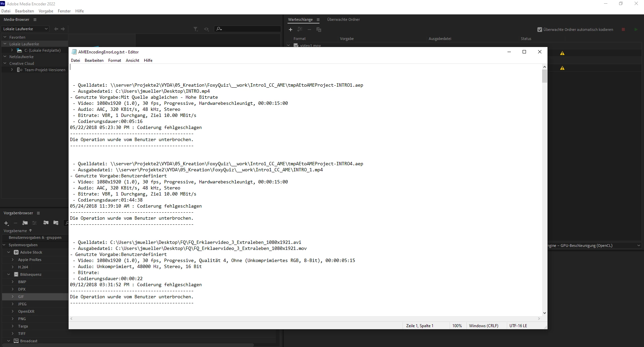Sort by Vorgabename column header

pos(15,231)
